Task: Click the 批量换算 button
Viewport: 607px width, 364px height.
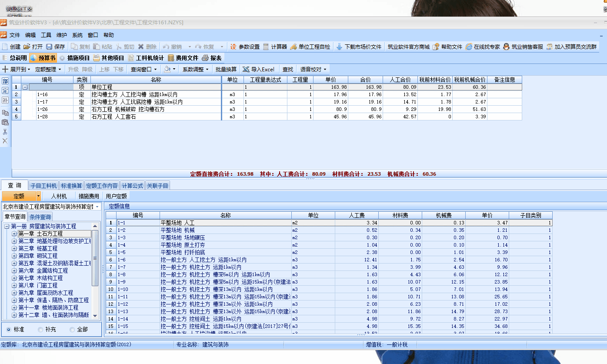Action: pos(226,69)
